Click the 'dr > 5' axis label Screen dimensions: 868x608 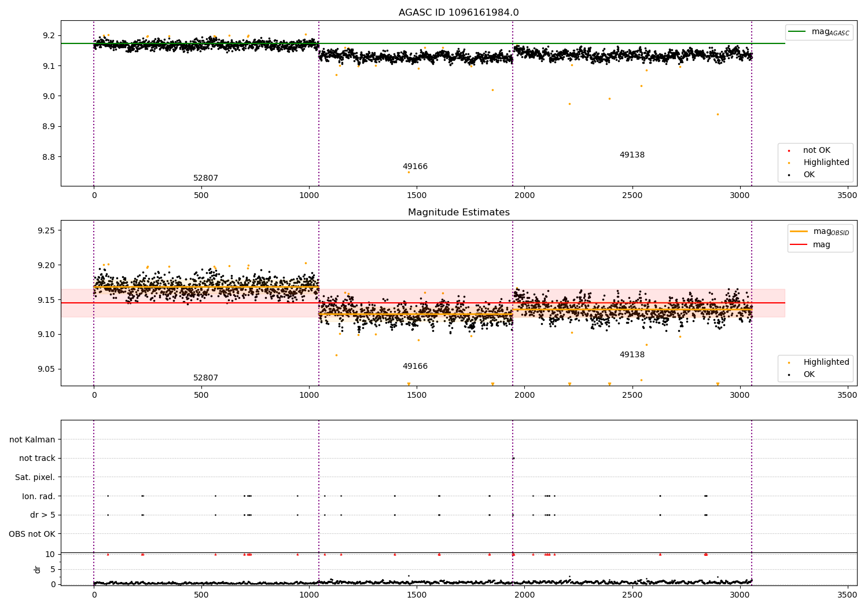point(43,515)
